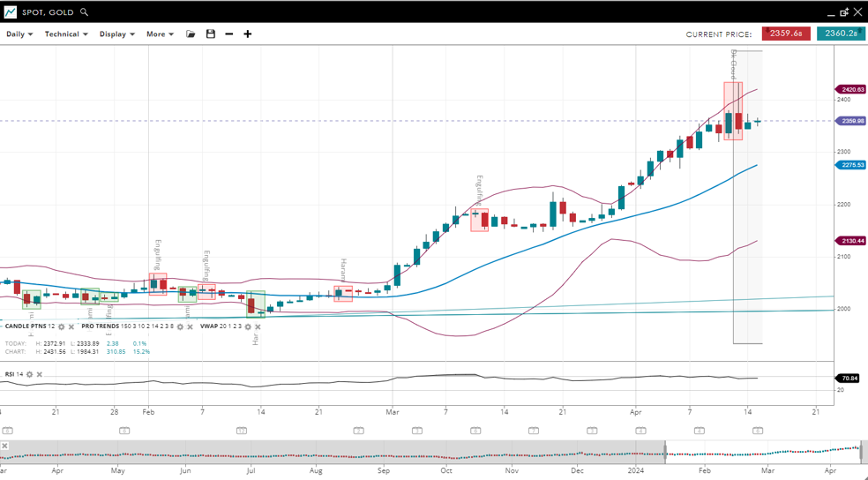
Task: Open RSI indicator settings gear
Action: tap(29, 374)
